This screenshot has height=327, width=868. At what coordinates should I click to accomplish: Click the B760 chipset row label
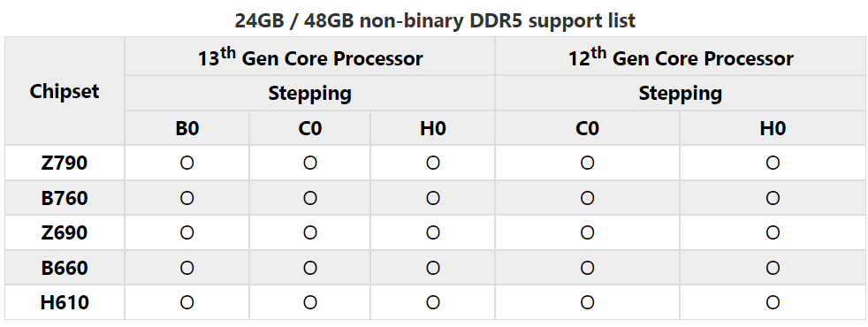point(65,198)
